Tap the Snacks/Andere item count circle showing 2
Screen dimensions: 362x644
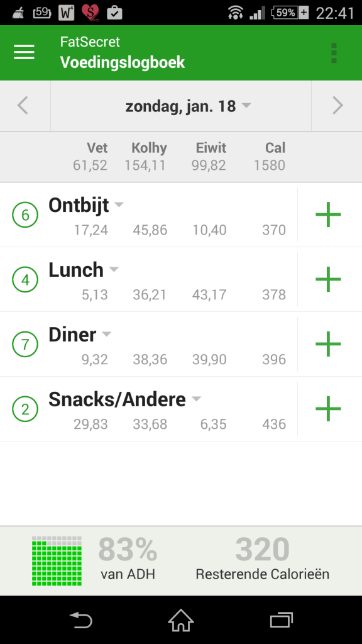(25, 409)
